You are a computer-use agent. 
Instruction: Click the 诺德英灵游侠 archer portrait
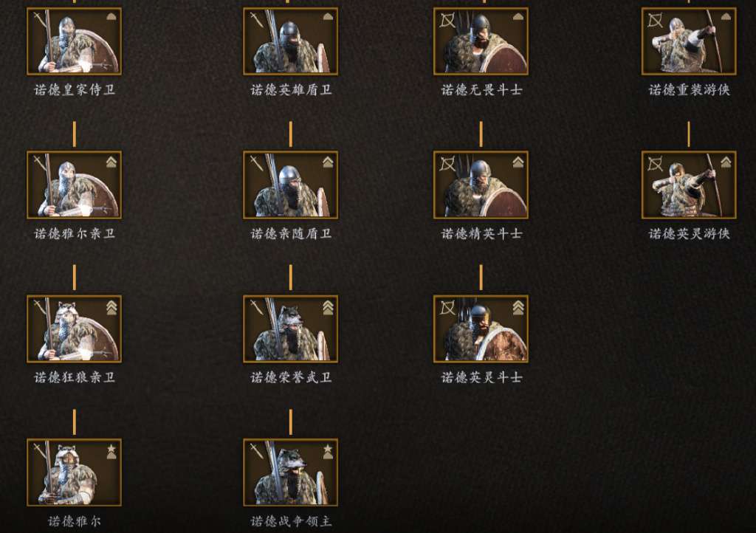coord(689,185)
